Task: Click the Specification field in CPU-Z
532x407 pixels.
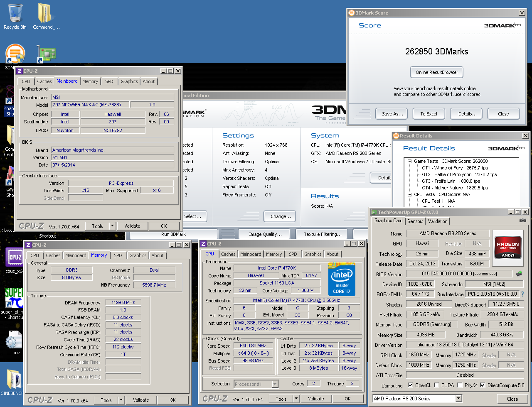Action: (x=297, y=300)
